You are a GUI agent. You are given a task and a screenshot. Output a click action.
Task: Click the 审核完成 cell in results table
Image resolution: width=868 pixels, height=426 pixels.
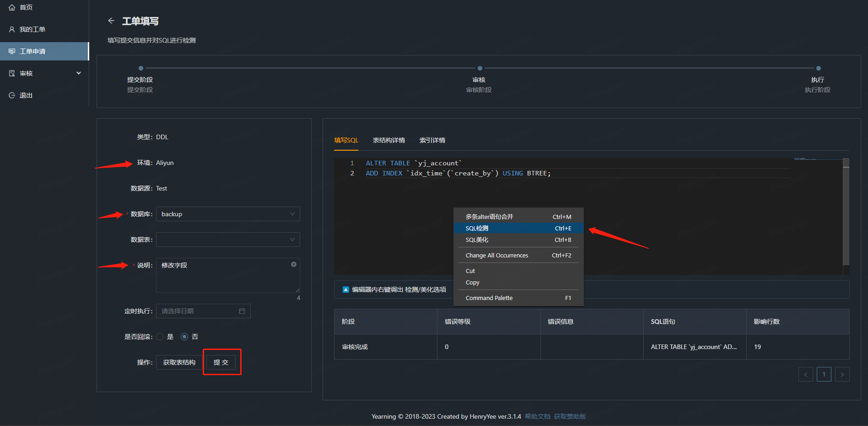pyautogui.click(x=386, y=347)
